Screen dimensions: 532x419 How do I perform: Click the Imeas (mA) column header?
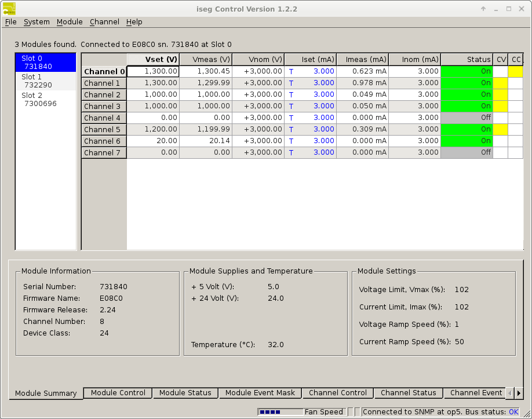click(363, 59)
